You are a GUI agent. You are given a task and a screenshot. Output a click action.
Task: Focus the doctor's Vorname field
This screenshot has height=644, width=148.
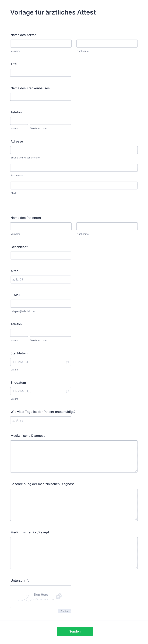pos(41,44)
